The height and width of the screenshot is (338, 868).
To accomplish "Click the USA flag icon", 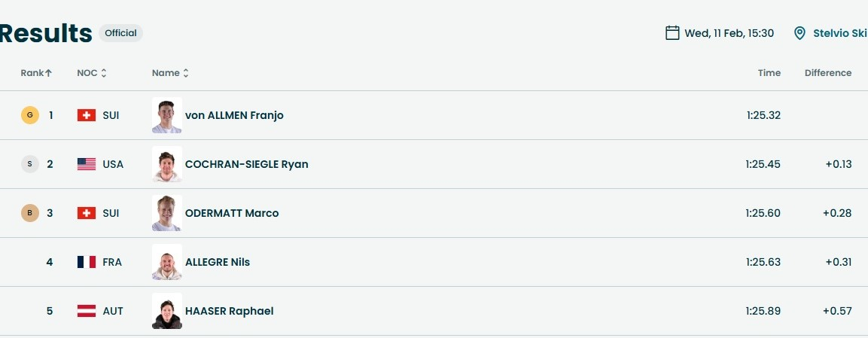I will click(87, 164).
